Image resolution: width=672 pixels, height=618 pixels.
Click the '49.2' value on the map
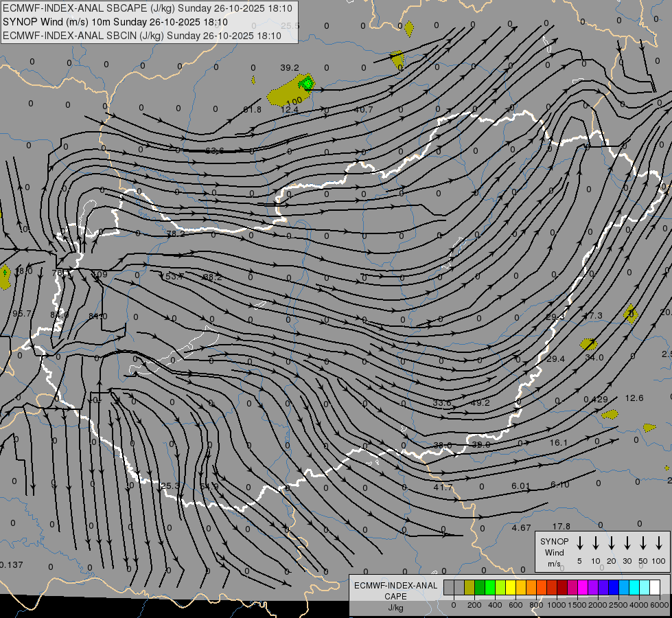(x=480, y=402)
